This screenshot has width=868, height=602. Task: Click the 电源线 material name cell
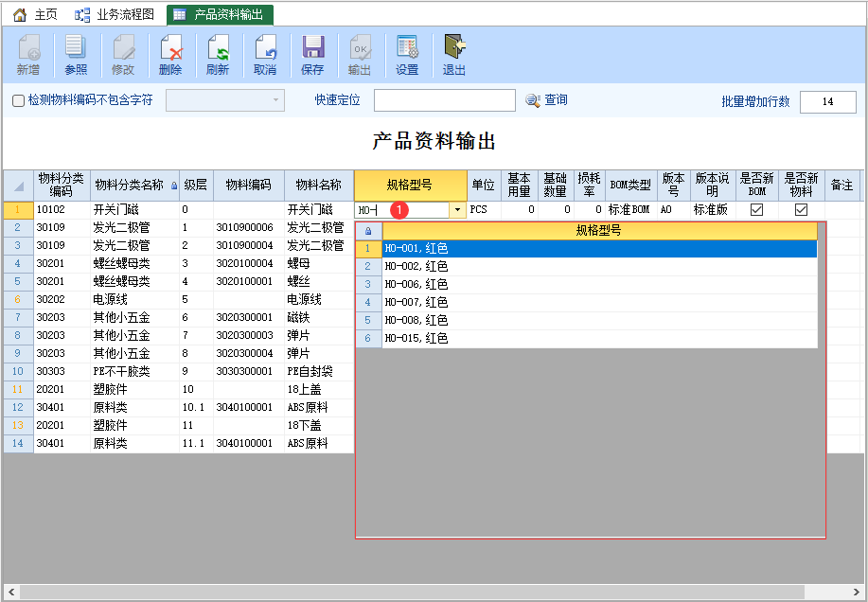pyautogui.click(x=319, y=300)
